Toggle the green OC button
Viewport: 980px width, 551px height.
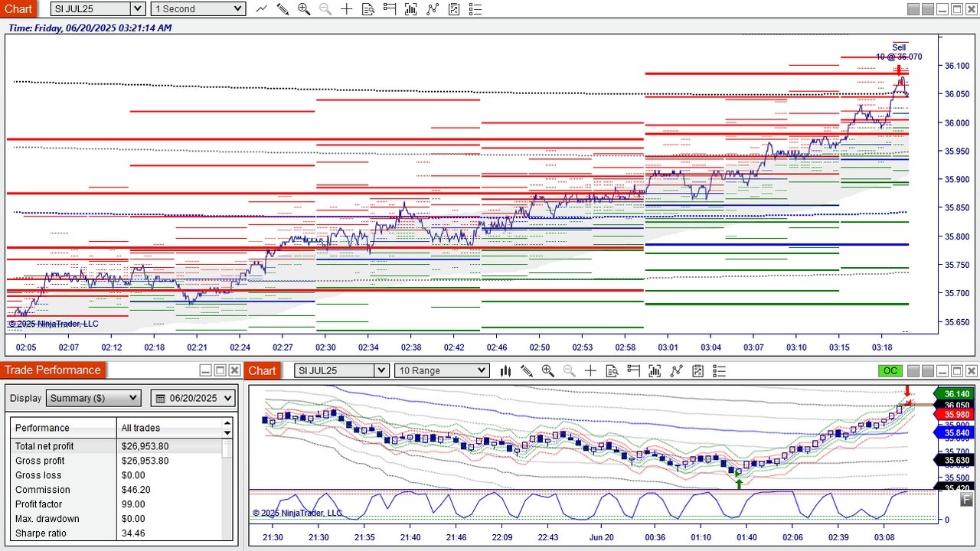click(890, 371)
